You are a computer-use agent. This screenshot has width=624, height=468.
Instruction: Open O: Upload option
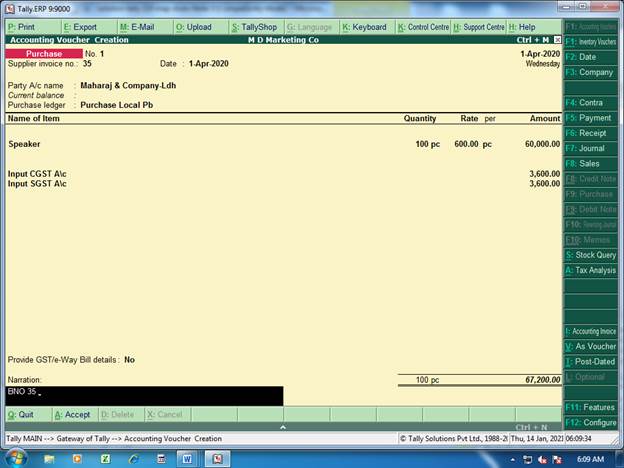pyautogui.click(x=201, y=27)
